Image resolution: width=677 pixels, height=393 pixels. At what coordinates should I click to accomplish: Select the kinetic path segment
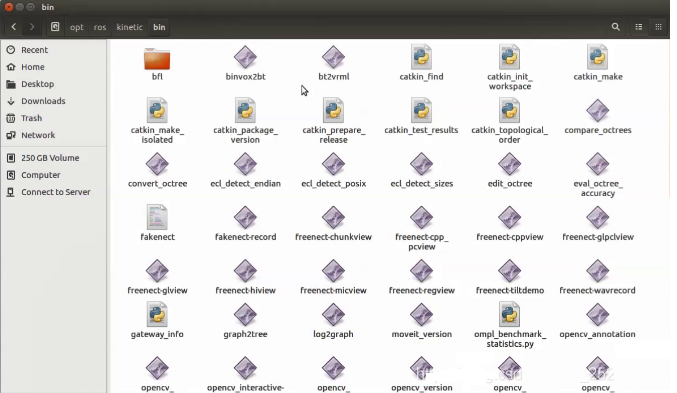129,27
